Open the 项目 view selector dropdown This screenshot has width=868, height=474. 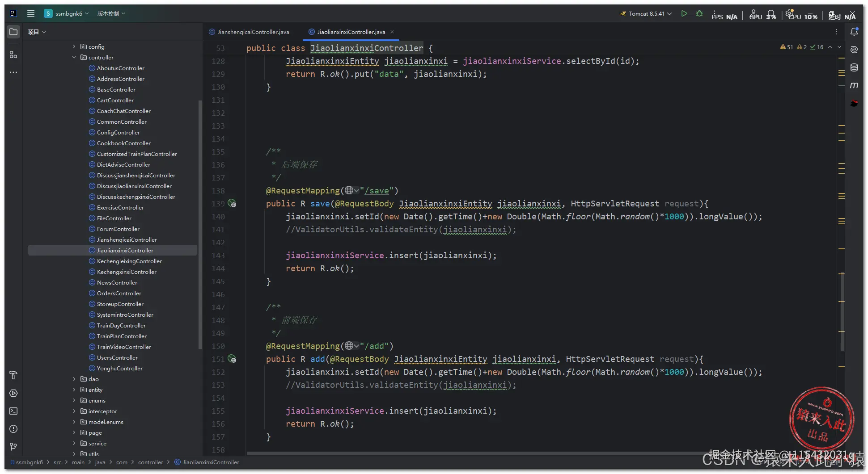(37, 32)
